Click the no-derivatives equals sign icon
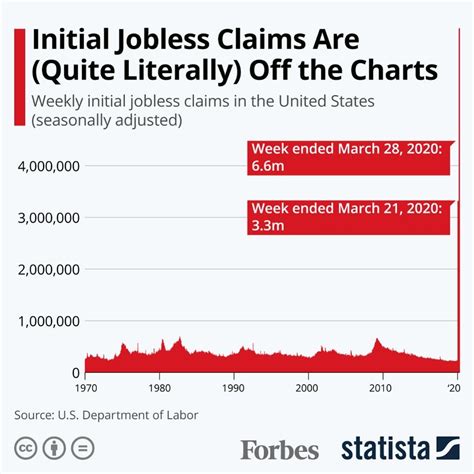The width and height of the screenshot is (474, 474). 83,448
